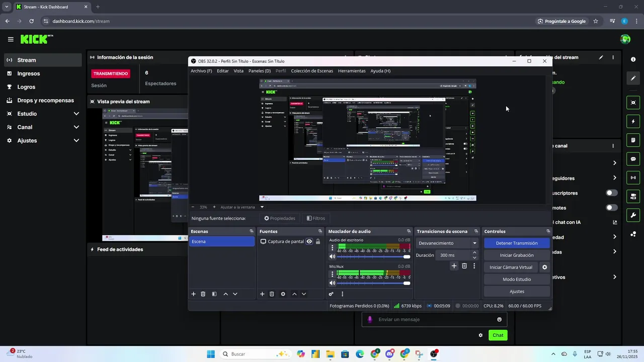The width and height of the screenshot is (644, 362).
Task: Open source properties gear in the Fuentes toolbar
Action: 283,294
